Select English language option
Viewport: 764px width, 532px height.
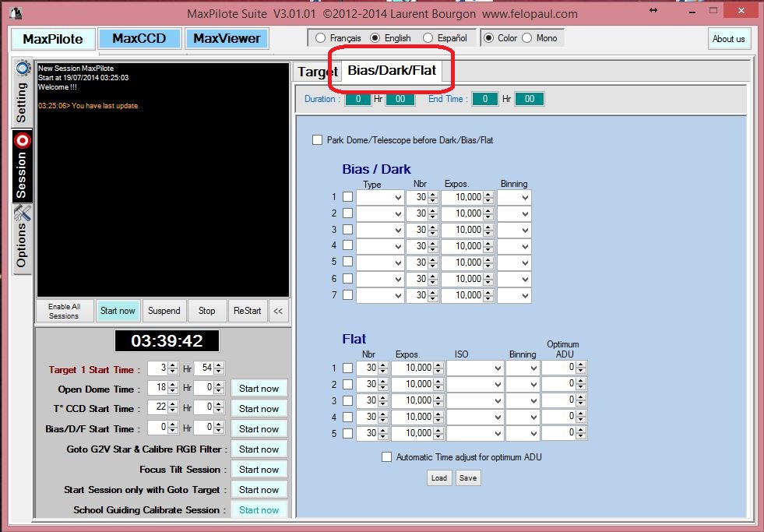click(391, 38)
